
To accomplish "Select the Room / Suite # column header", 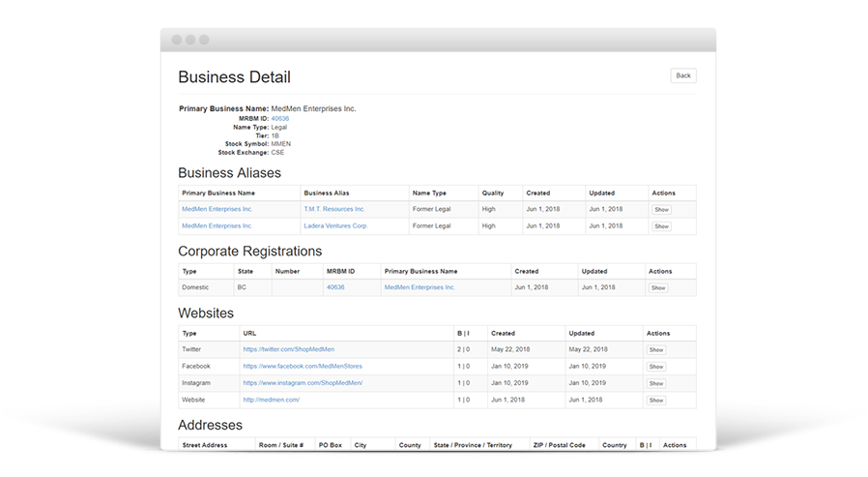I will click(281, 445).
